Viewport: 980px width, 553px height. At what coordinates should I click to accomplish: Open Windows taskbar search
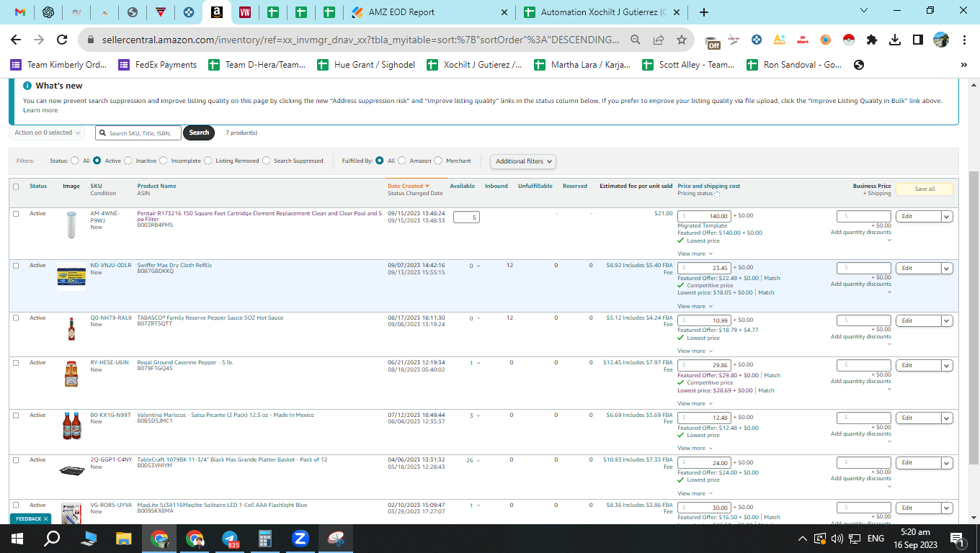(x=52, y=539)
